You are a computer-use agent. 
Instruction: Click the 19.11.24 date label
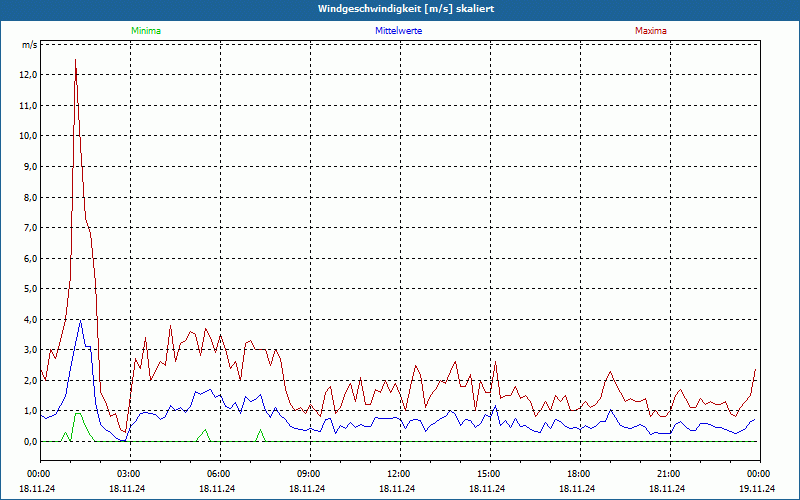[x=757, y=489]
